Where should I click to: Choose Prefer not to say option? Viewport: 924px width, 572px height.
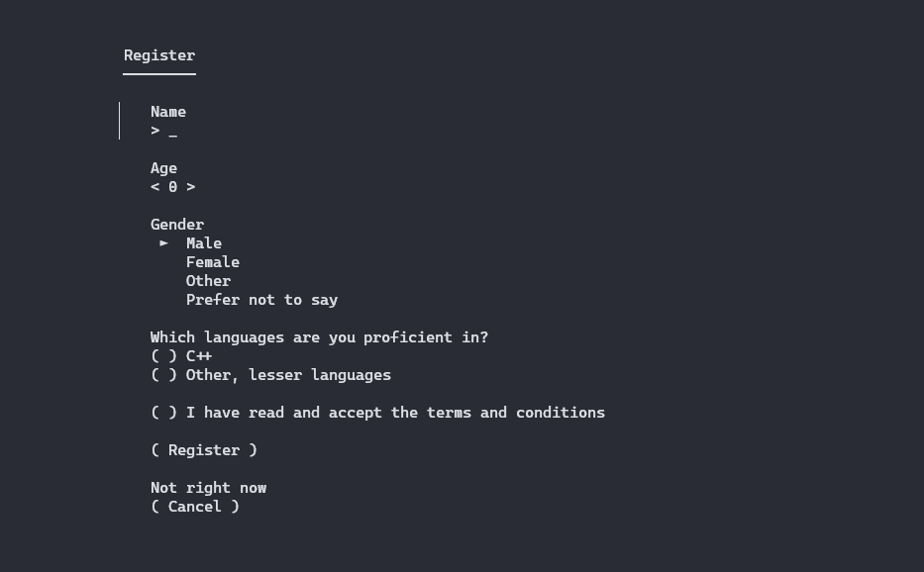(261, 300)
